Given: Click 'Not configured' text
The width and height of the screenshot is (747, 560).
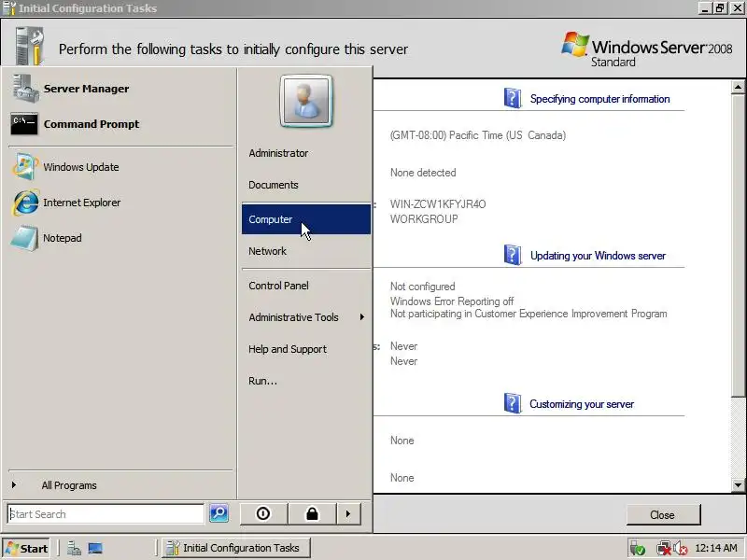Looking at the screenshot, I should 423,287.
